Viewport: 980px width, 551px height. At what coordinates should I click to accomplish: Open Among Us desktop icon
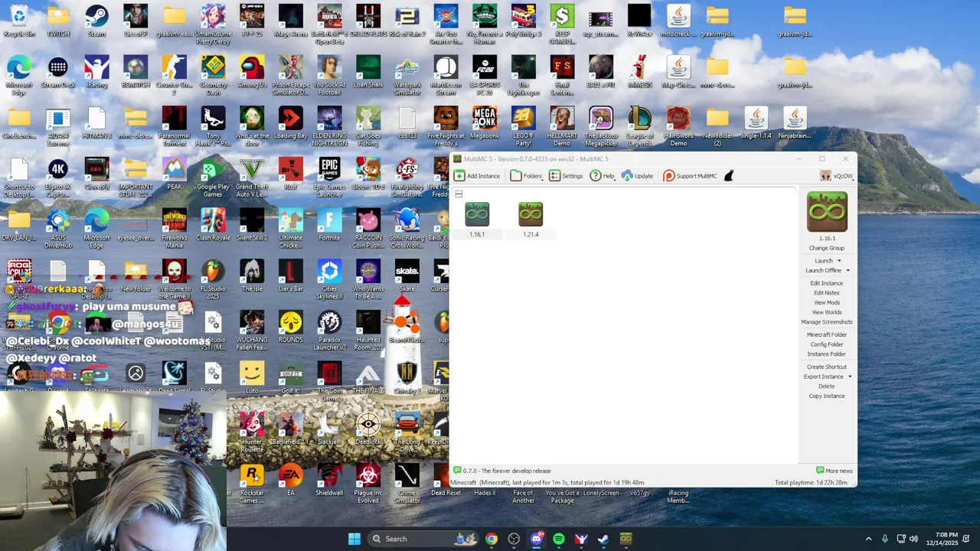click(x=252, y=72)
